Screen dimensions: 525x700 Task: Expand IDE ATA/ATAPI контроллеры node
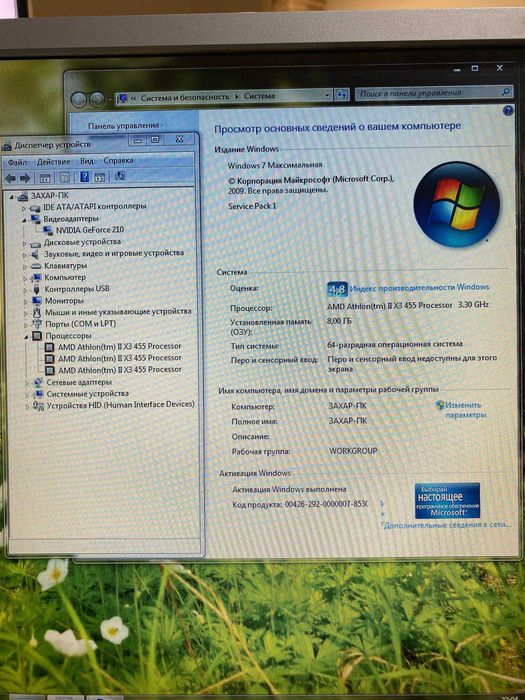click(24, 208)
